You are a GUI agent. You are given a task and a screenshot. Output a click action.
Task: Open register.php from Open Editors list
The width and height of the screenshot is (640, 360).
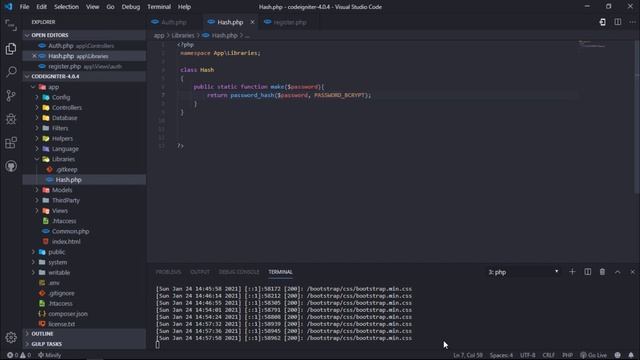pos(84,66)
